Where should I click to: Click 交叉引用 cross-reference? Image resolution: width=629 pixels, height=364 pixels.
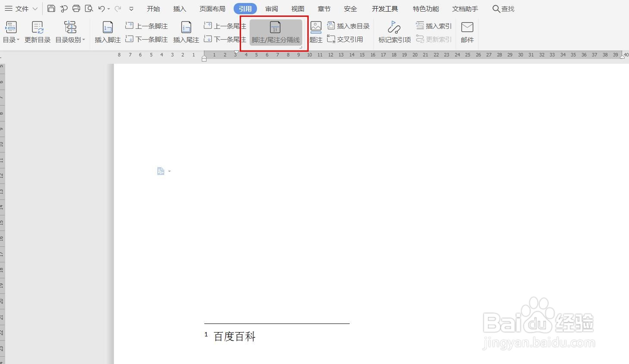click(345, 39)
